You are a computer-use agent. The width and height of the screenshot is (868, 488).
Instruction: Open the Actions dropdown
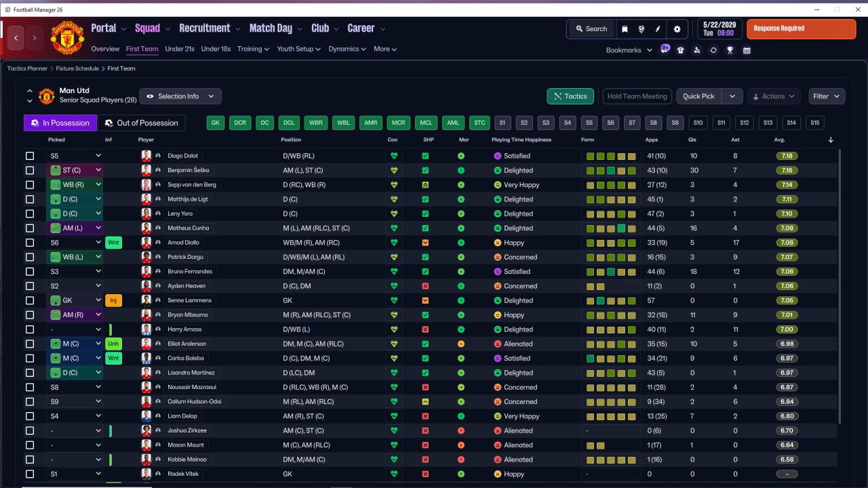click(x=774, y=96)
